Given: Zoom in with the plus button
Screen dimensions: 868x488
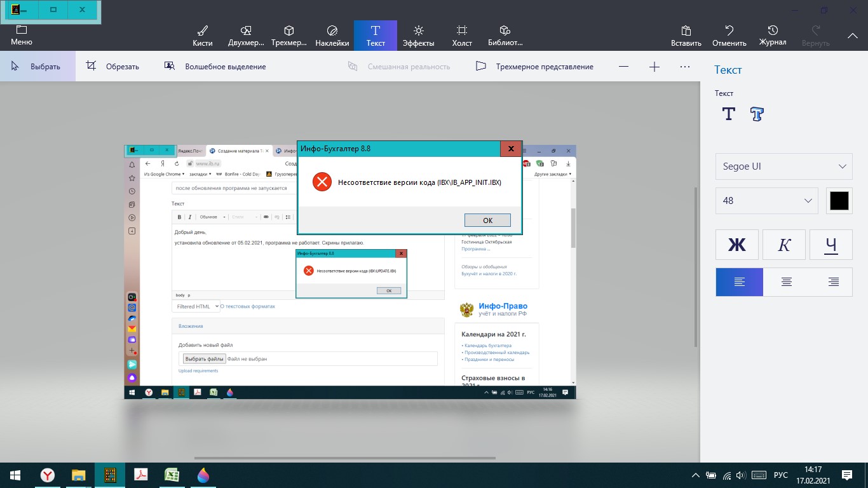Looking at the screenshot, I should pos(654,67).
